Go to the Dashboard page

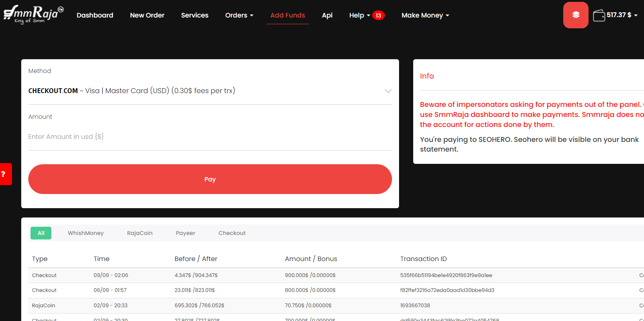pyautogui.click(x=95, y=15)
